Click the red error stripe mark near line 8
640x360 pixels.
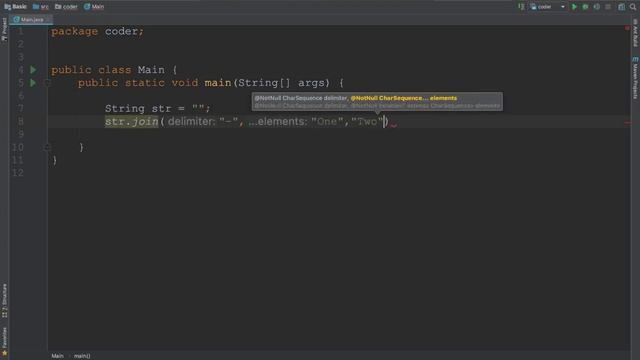click(628, 122)
